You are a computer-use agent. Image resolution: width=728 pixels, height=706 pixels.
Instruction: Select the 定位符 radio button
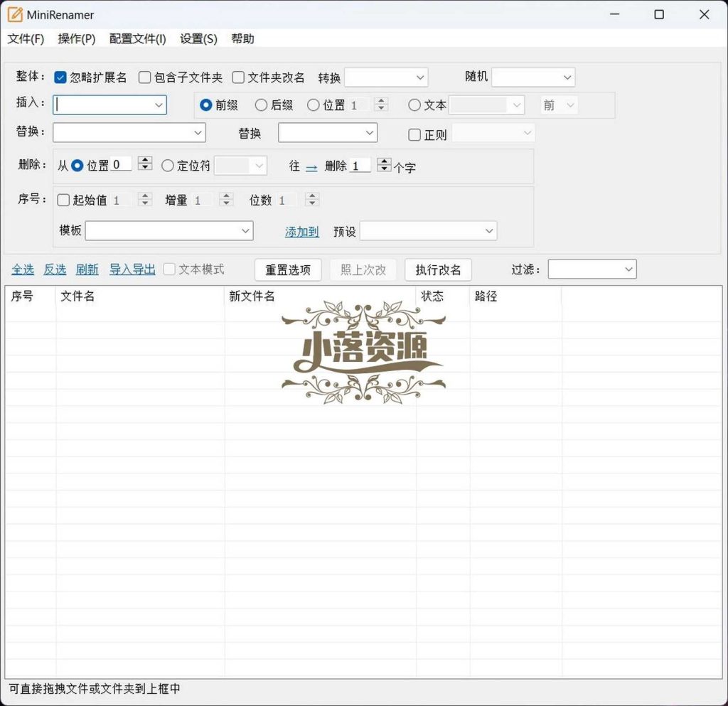[167, 166]
